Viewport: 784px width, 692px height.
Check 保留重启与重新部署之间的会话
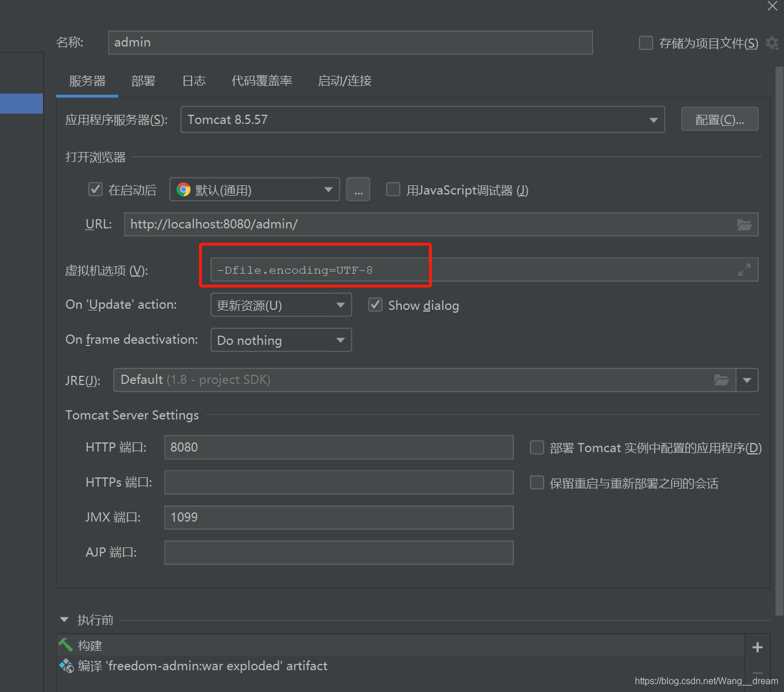[x=537, y=483]
